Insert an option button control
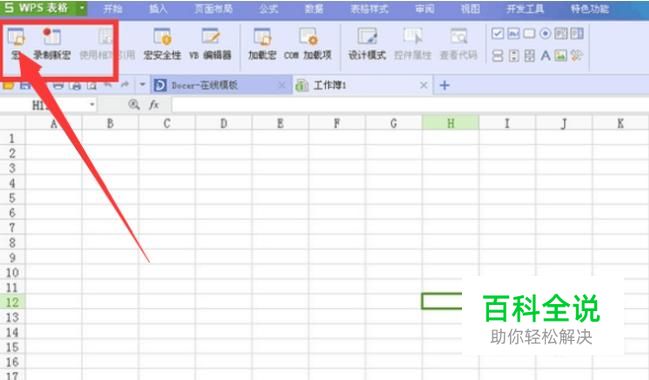 click(545, 34)
